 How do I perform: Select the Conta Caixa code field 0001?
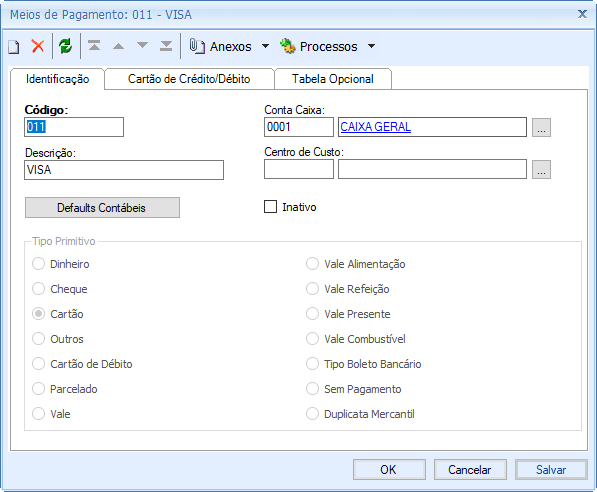click(299, 127)
